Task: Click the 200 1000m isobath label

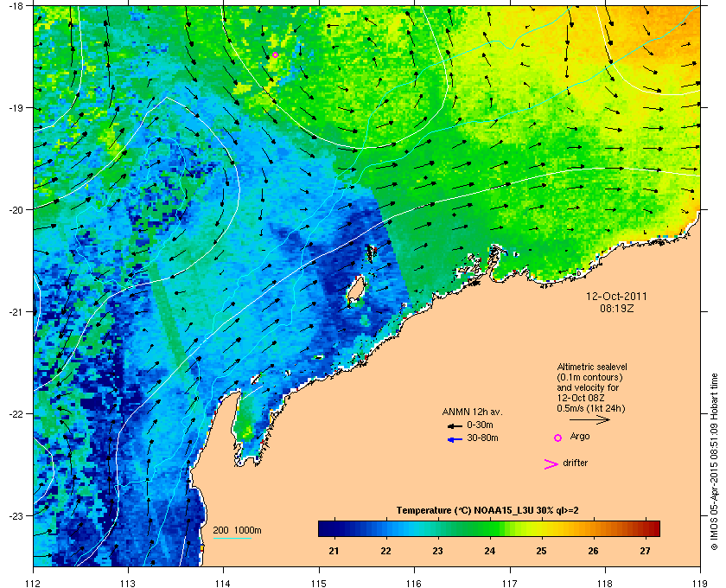Action: (x=237, y=531)
